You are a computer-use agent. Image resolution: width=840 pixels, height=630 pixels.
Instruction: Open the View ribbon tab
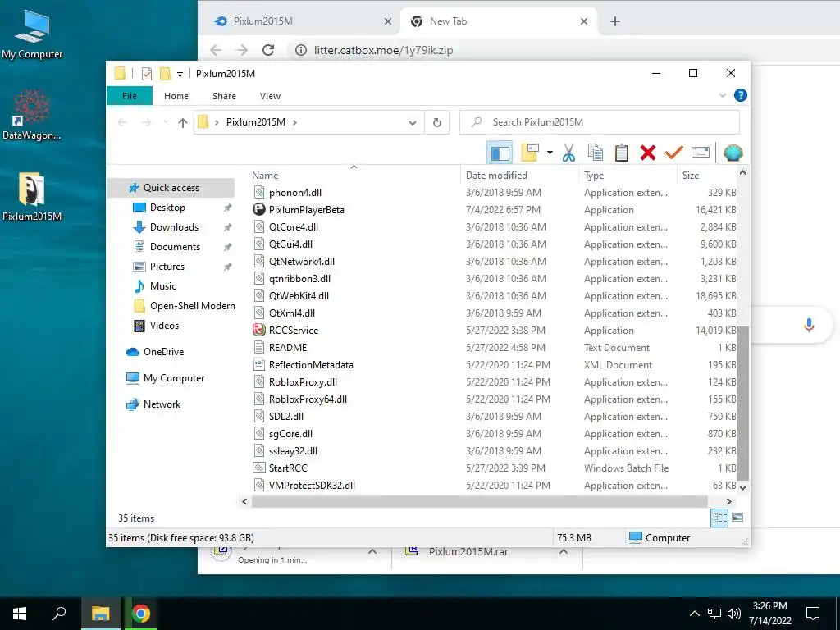(x=270, y=96)
